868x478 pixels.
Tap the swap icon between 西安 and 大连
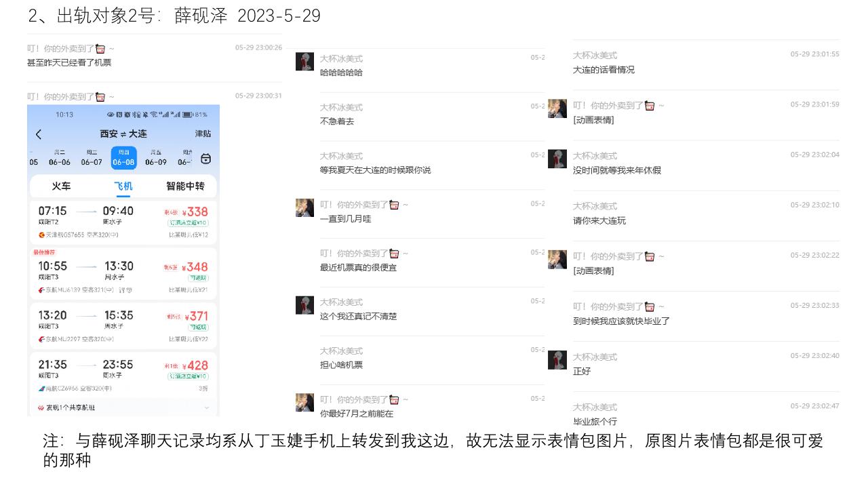coord(123,134)
